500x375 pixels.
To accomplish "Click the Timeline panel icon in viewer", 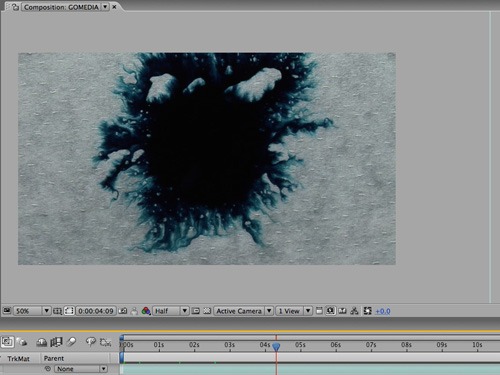I will click(x=342, y=311).
